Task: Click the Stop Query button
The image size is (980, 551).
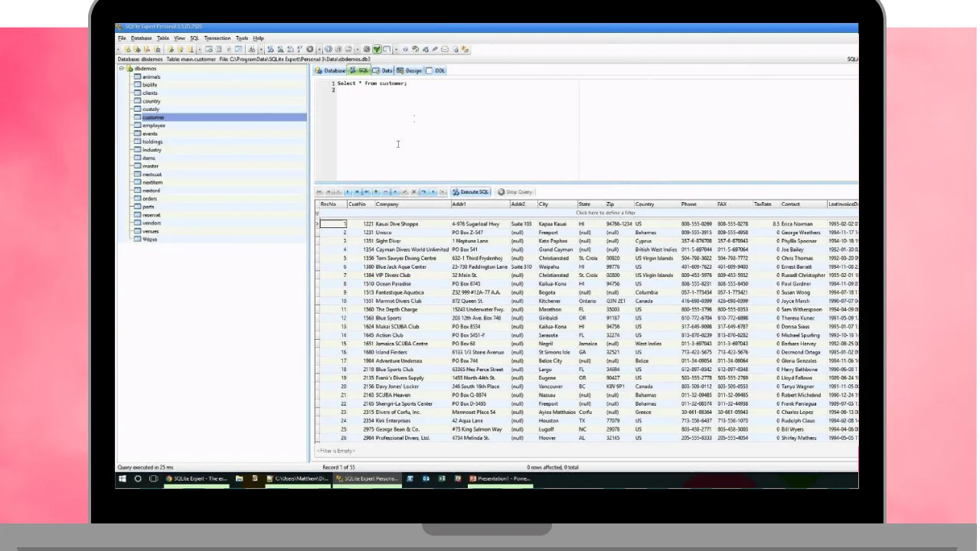Action: click(515, 192)
